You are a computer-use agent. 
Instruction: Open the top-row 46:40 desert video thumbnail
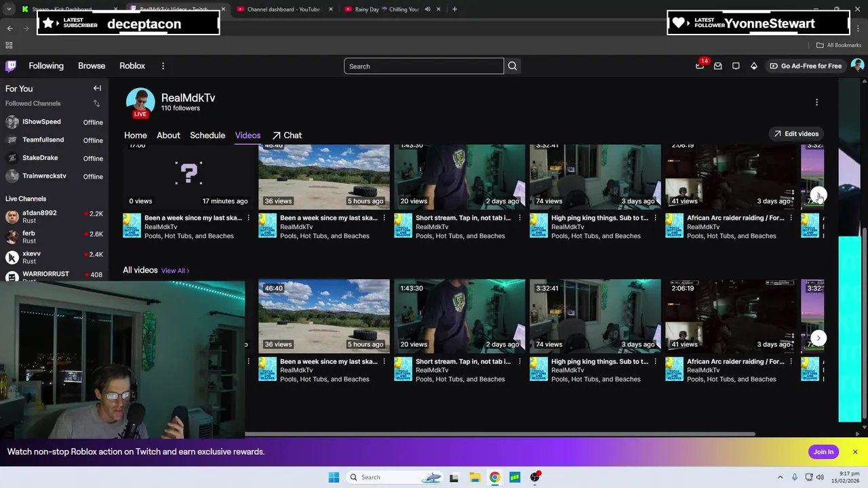click(x=324, y=176)
